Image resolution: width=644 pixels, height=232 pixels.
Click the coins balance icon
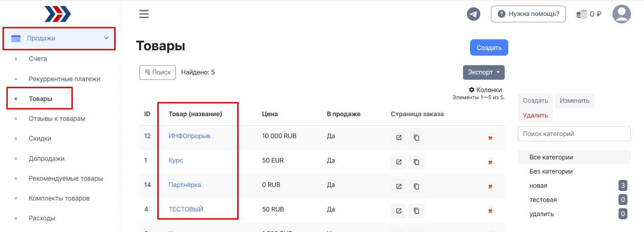(x=581, y=14)
